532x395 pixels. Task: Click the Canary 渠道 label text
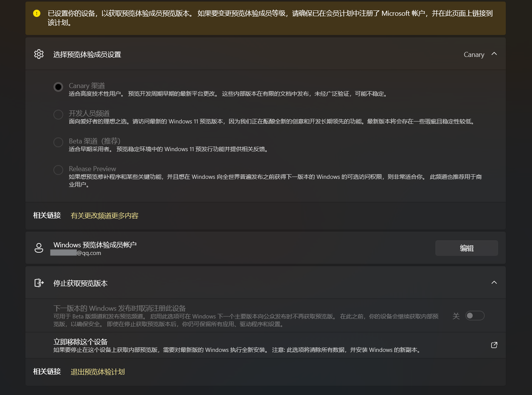pos(87,86)
